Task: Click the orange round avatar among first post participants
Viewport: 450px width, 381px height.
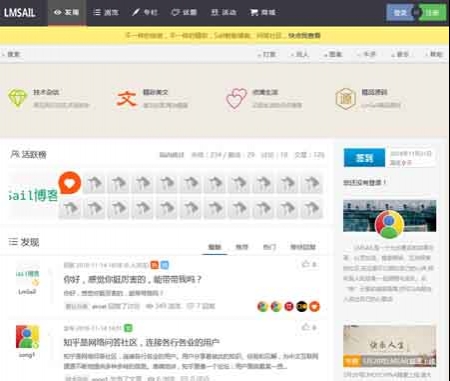Action: click(314, 306)
